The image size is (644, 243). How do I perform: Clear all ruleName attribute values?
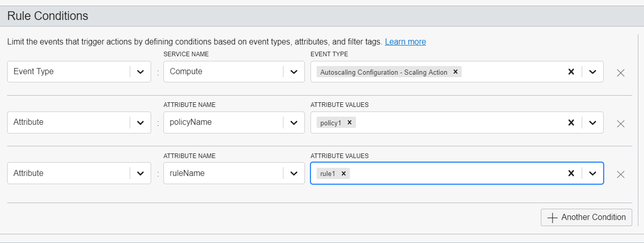571,173
